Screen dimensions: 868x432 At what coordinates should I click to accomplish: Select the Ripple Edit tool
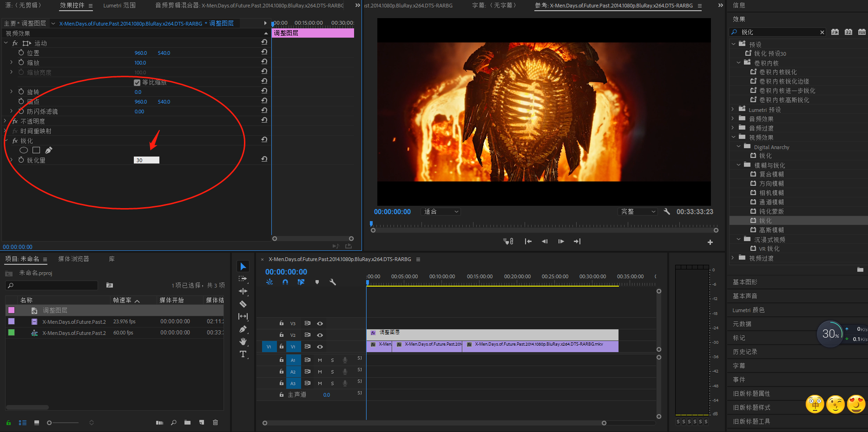click(x=243, y=291)
